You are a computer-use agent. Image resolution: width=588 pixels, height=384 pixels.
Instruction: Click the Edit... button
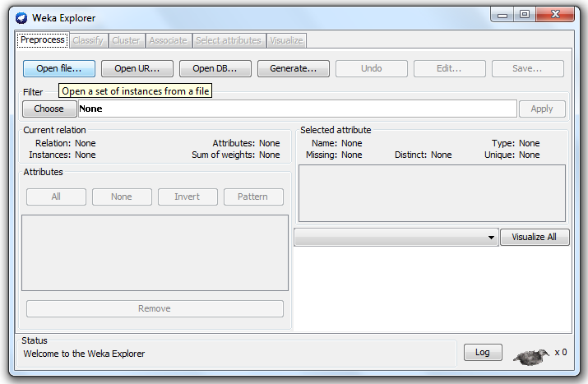pyautogui.click(x=450, y=68)
